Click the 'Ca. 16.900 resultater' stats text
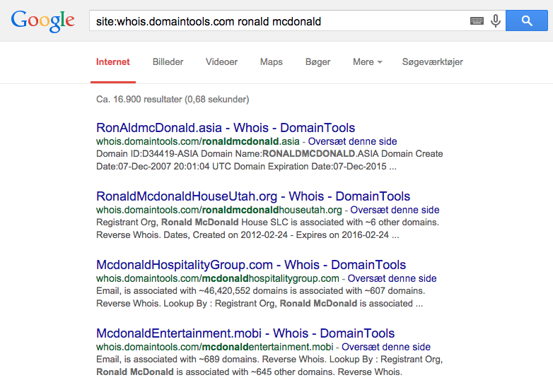 tap(173, 100)
